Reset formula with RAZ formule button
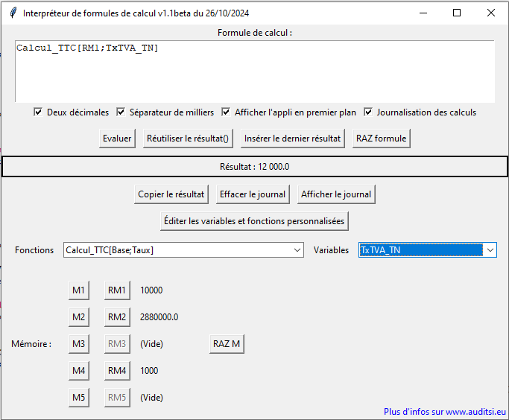 click(x=382, y=139)
